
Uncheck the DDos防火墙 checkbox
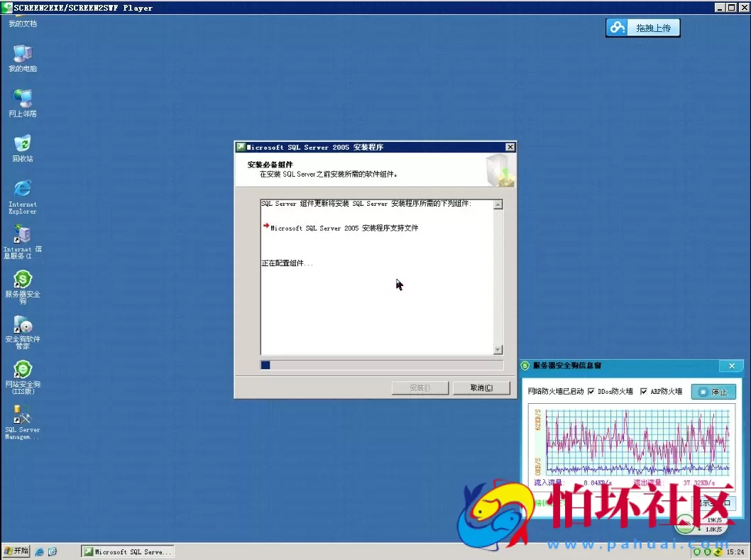(x=591, y=391)
